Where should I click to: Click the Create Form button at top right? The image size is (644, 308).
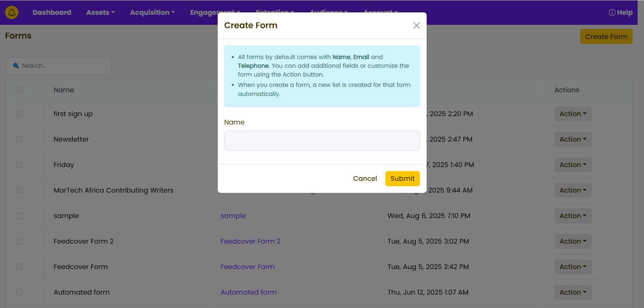click(x=606, y=37)
